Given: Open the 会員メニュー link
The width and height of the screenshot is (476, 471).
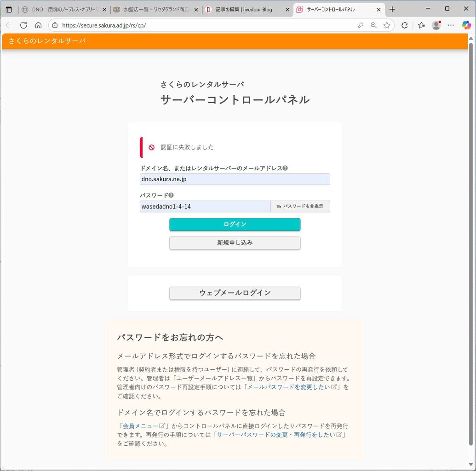Looking at the screenshot, I should click(x=143, y=426).
